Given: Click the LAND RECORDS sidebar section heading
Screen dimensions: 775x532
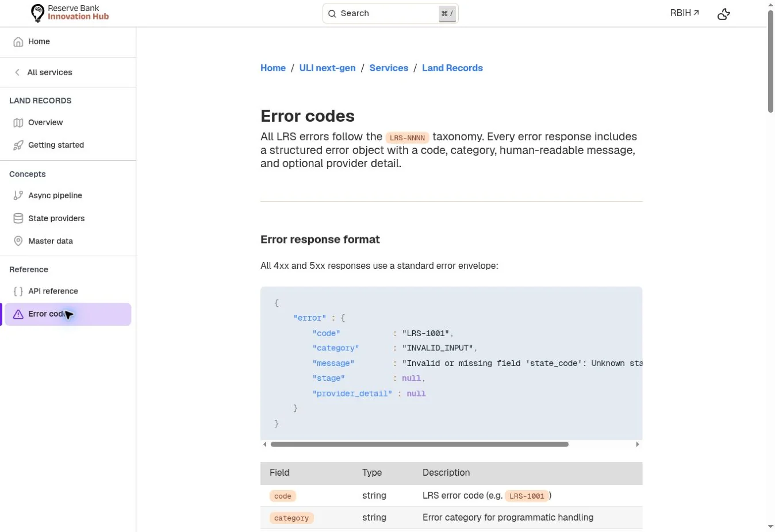Looking at the screenshot, I should click(x=40, y=101).
